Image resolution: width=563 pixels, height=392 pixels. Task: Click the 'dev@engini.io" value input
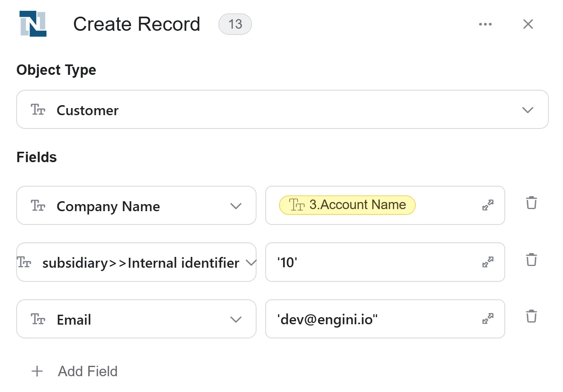pyautogui.click(x=385, y=319)
